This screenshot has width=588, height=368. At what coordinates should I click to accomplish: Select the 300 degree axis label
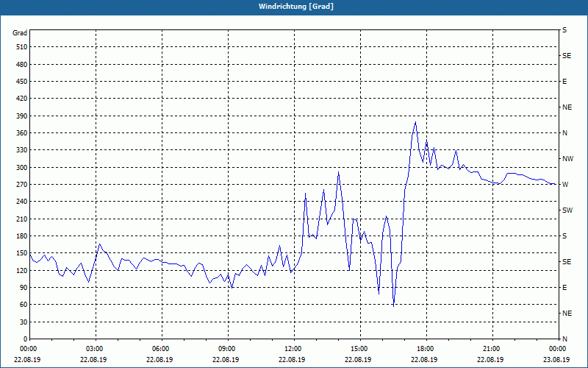(21, 168)
